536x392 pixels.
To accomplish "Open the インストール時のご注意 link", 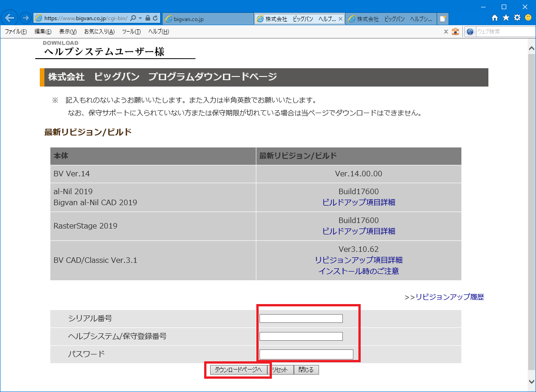I will (x=358, y=271).
